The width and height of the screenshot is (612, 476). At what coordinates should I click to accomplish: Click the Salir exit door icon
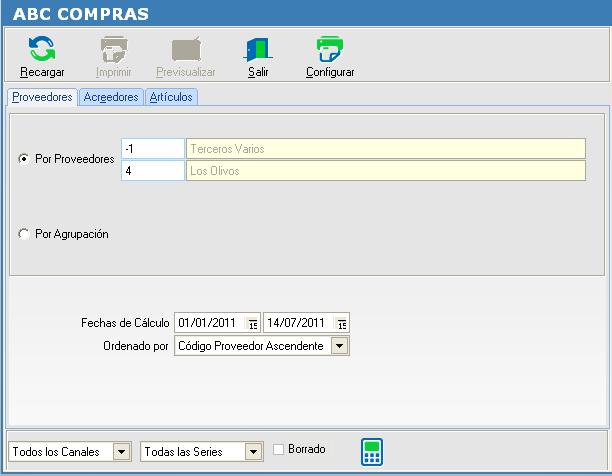pos(258,49)
